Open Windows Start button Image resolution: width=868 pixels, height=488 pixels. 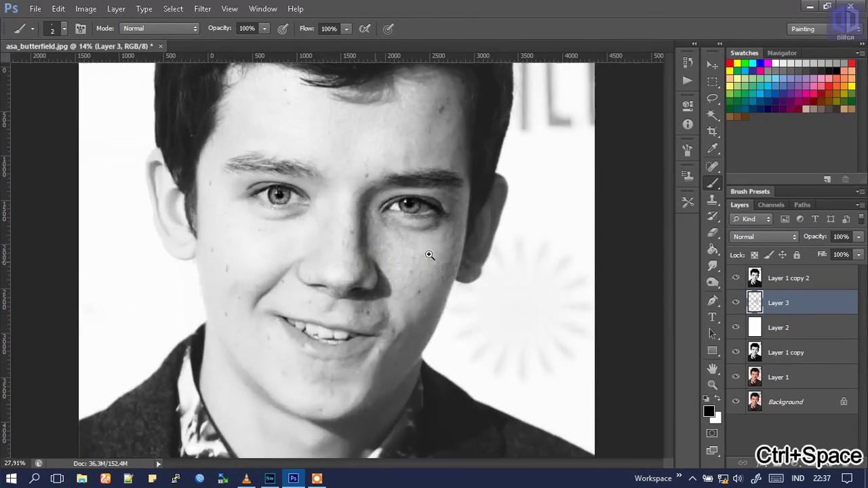11,479
